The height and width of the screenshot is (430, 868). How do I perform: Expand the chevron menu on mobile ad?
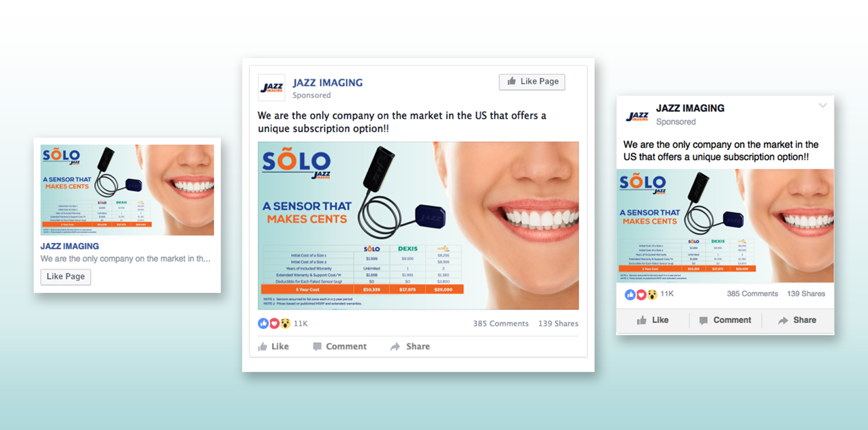823,106
